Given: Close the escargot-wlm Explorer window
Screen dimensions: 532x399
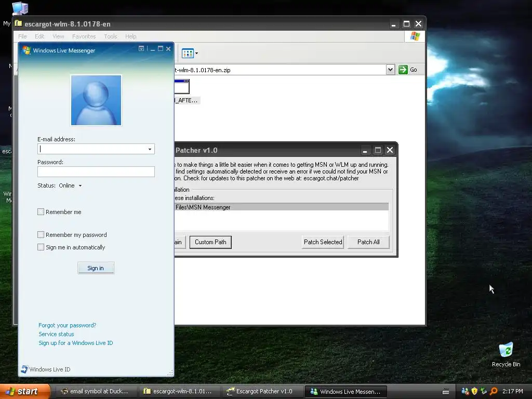Looking at the screenshot, I should tap(418, 24).
